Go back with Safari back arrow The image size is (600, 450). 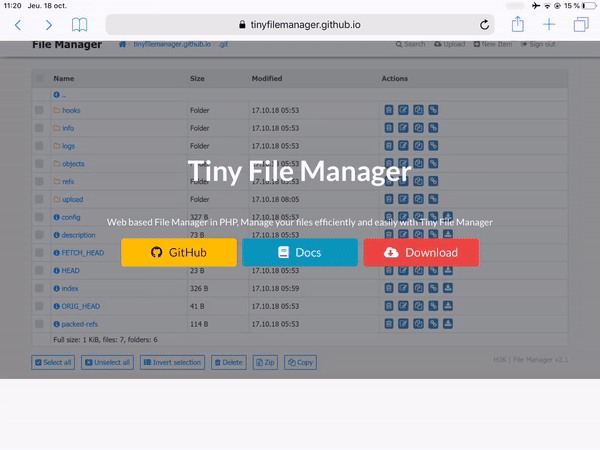(x=18, y=25)
